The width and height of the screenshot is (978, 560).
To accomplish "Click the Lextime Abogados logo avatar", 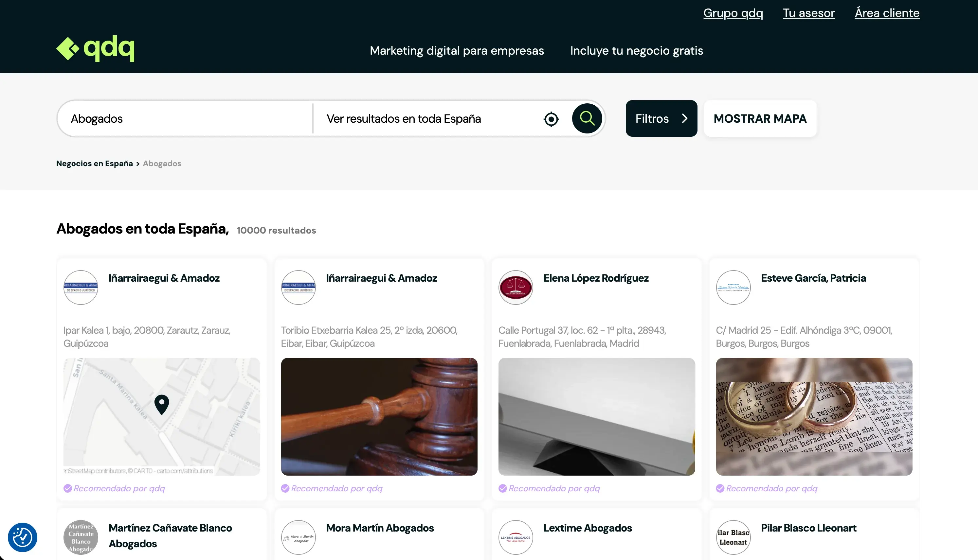I will tap(516, 537).
